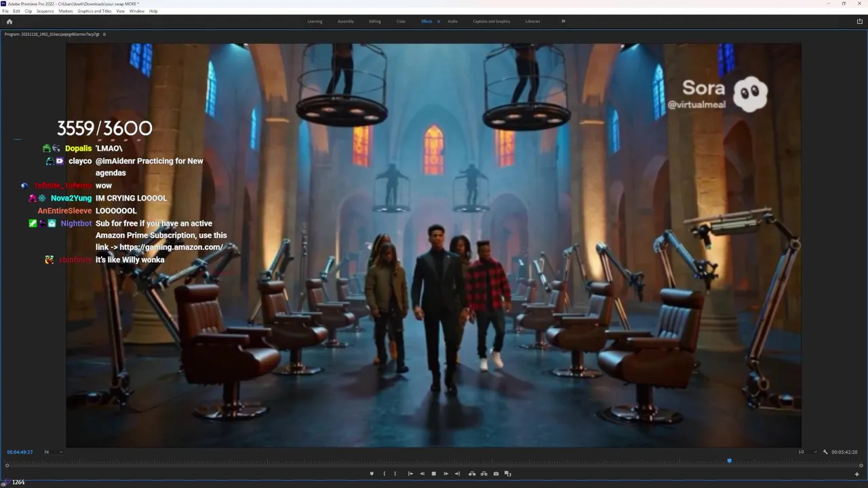Click the Home icon in the workspace bar
Viewport: 868px width, 488px height.
pos(9,21)
